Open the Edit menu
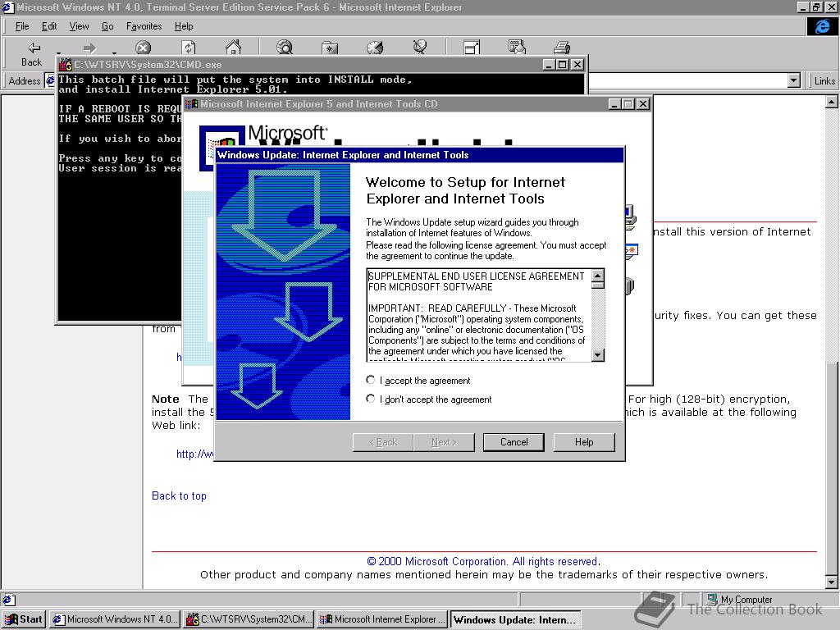840x630 pixels. tap(49, 26)
